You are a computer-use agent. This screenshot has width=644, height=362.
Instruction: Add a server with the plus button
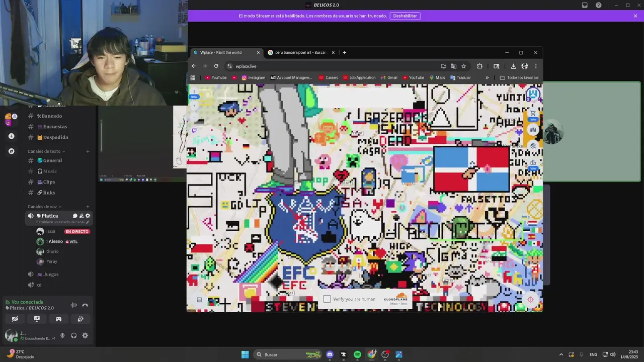pyautogui.click(x=11, y=136)
